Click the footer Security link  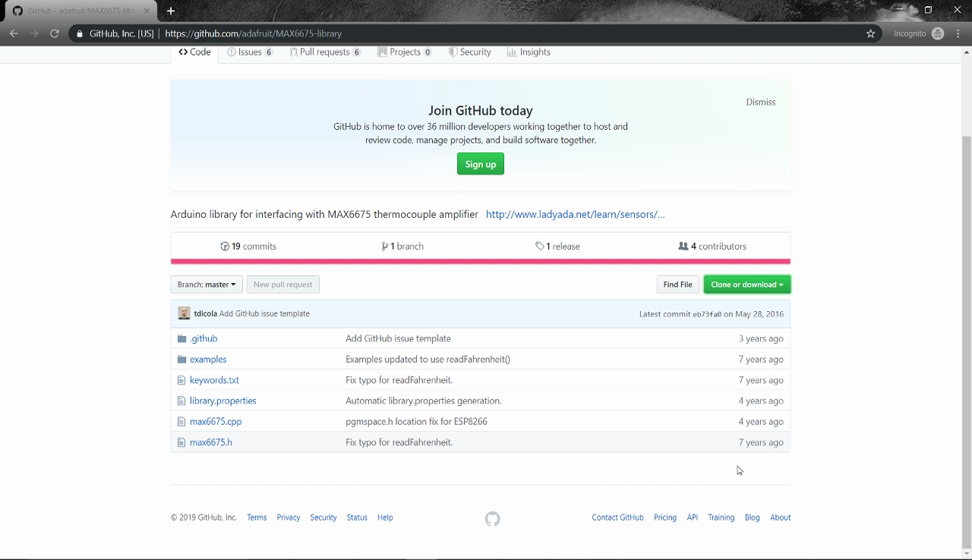[x=323, y=518]
